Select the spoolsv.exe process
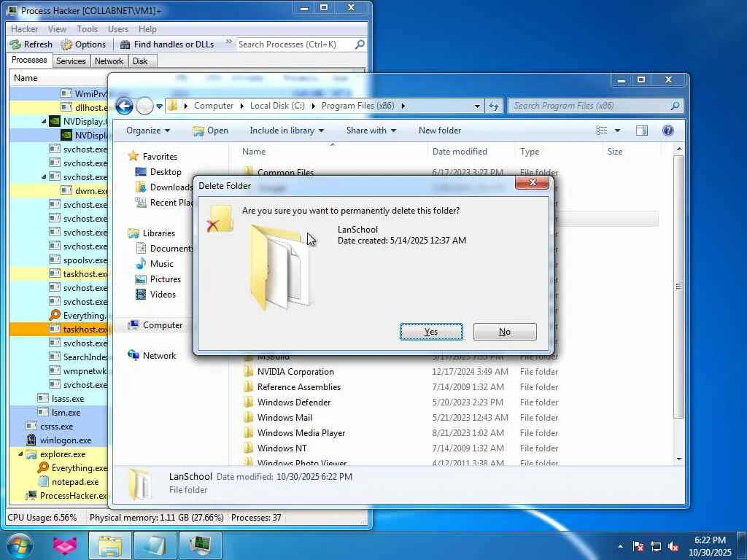The height and width of the screenshot is (560, 747). click(x=85, y=260)
